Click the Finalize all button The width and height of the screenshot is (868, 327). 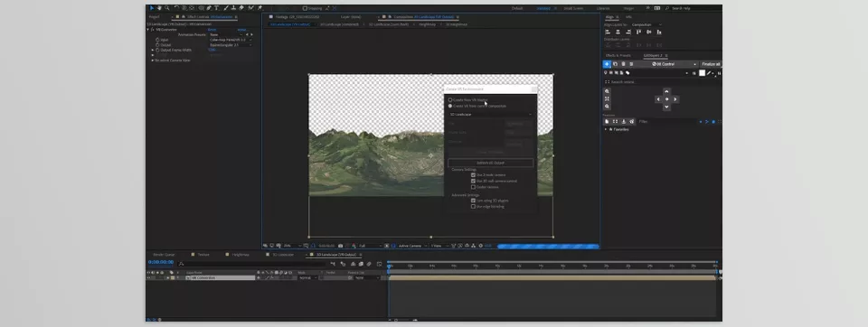pos(712,64)
